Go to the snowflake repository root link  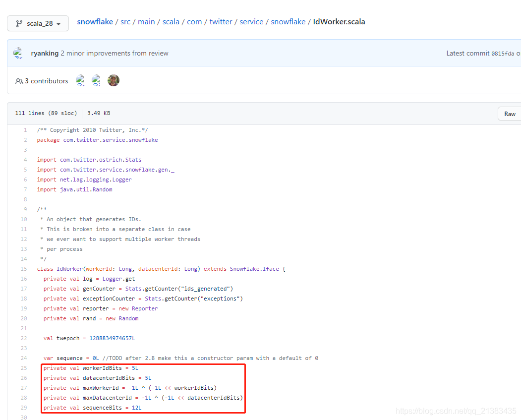95,22
